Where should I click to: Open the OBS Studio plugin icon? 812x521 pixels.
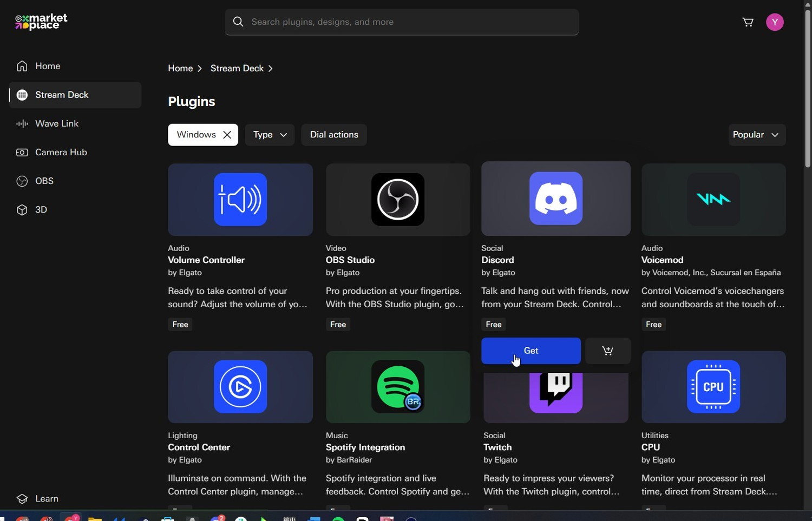398,200
